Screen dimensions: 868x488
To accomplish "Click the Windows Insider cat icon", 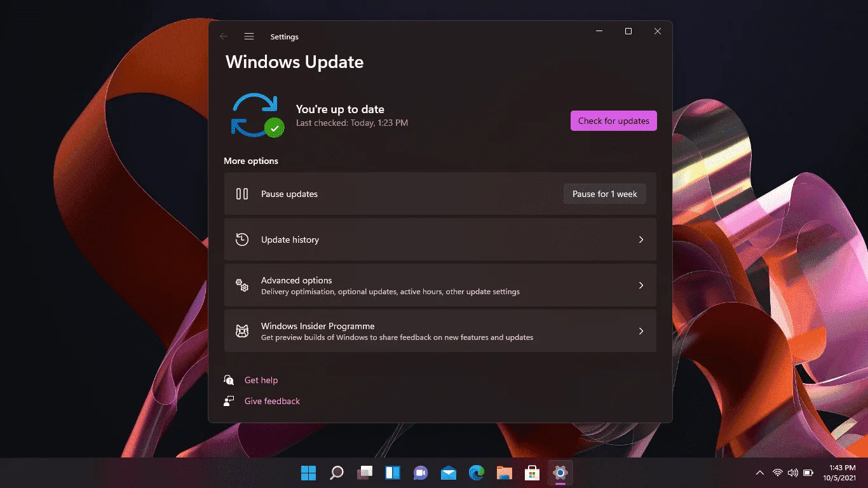I will (x=242, y=331).
